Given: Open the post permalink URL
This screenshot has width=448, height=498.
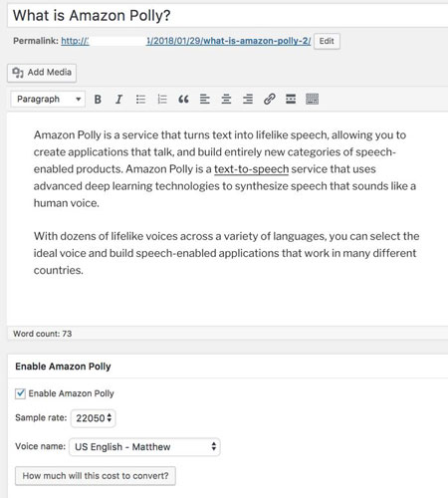Looking at the screenshot, I should pyautogui.click(x=186, y=41).
